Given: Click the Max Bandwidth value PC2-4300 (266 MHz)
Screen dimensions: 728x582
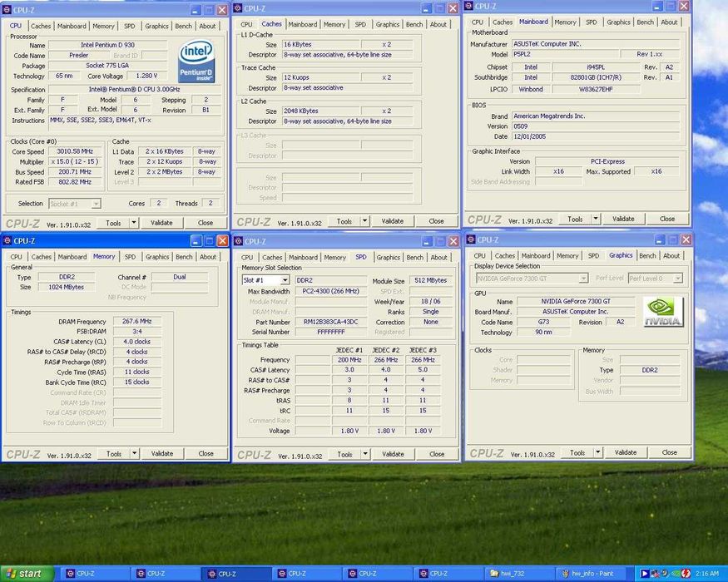Looking at the screenshot, I should (330, 291).
